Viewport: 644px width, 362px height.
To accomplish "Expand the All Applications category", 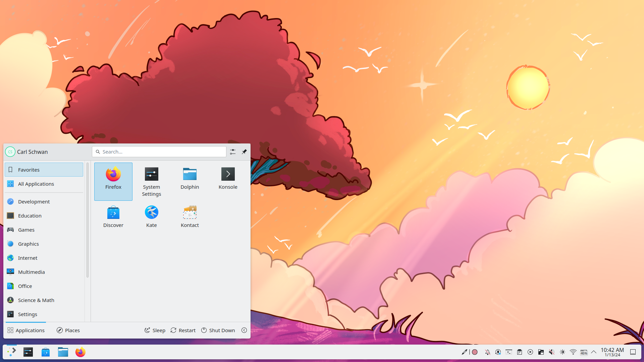I will tap(43, 183).
